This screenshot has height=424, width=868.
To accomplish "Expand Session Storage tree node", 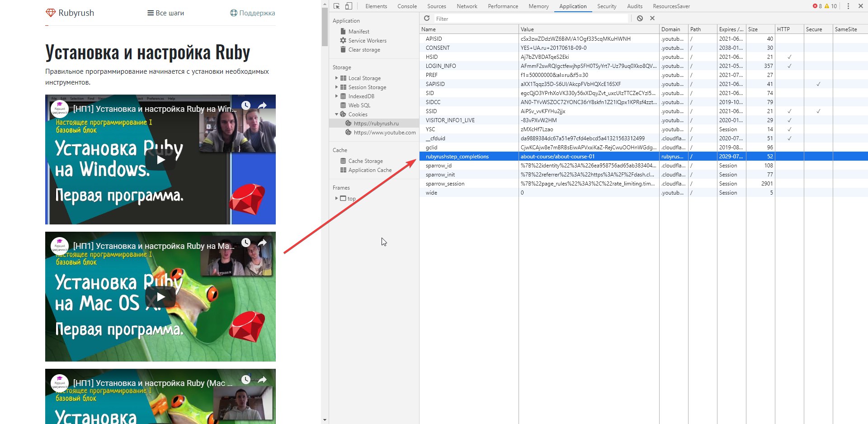I will (336, 87).
